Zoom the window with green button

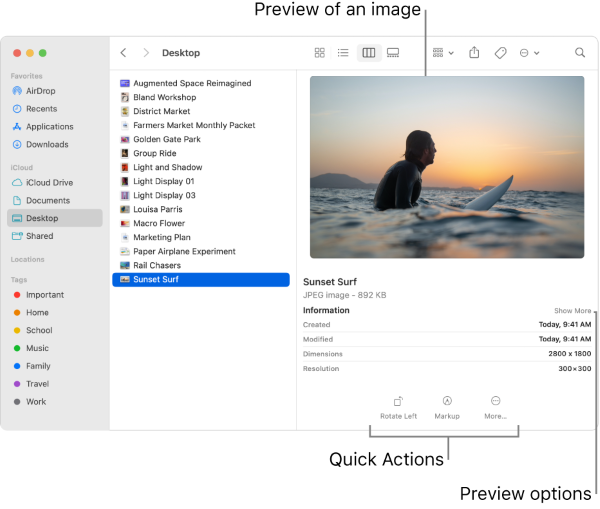pos(43,53)
